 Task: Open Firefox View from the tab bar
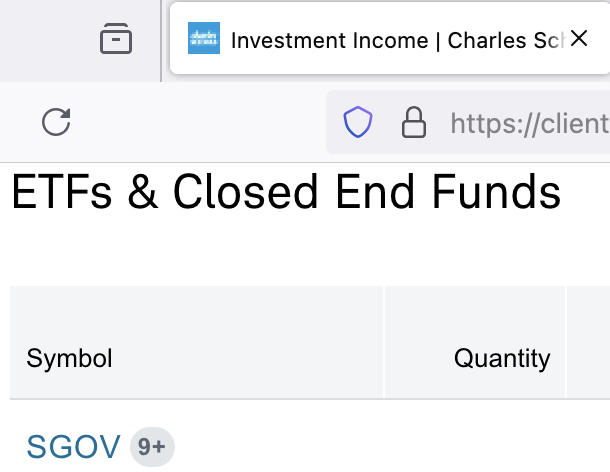(116, 40)
